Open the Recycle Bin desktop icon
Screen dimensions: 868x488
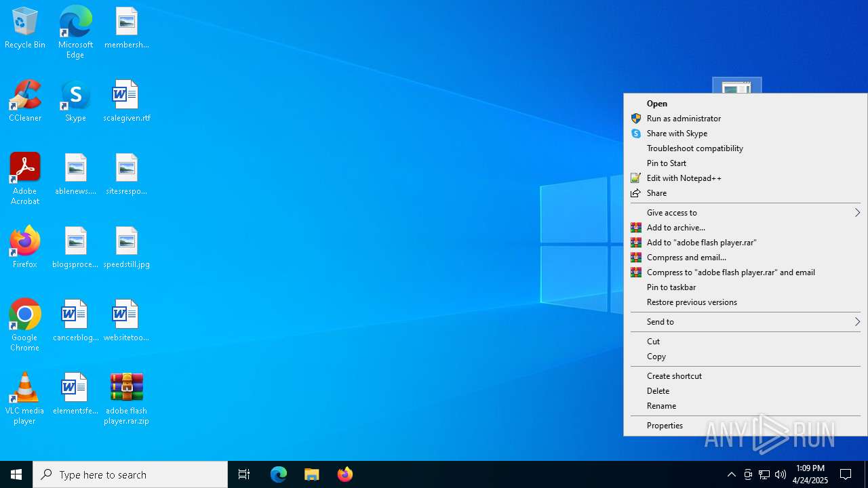click(x=25, y=28)
